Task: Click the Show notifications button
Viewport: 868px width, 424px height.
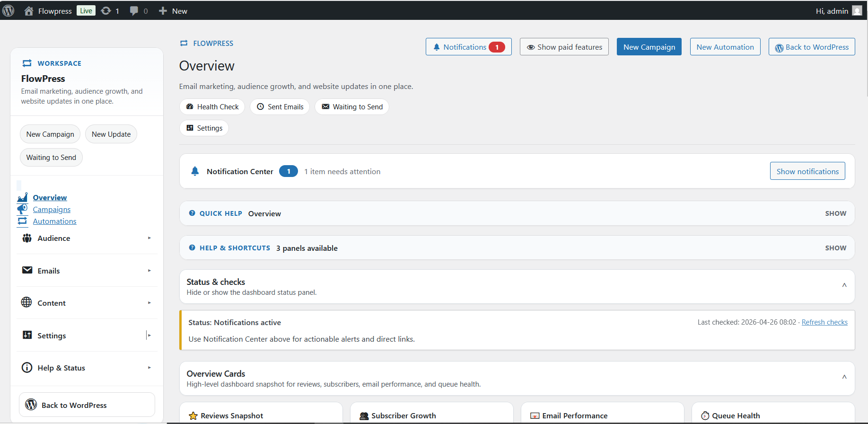Action: (x=807, y=171)
